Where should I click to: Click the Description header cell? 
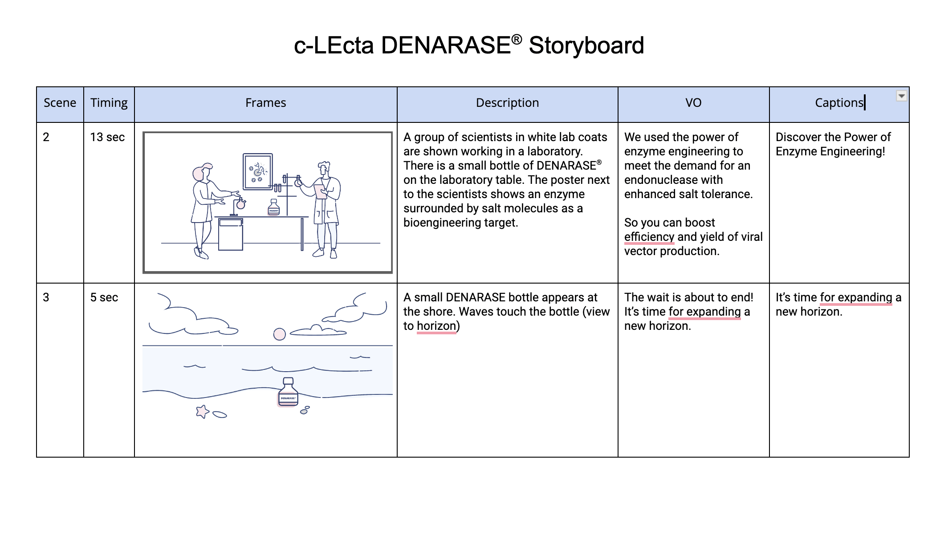point(507,103)
